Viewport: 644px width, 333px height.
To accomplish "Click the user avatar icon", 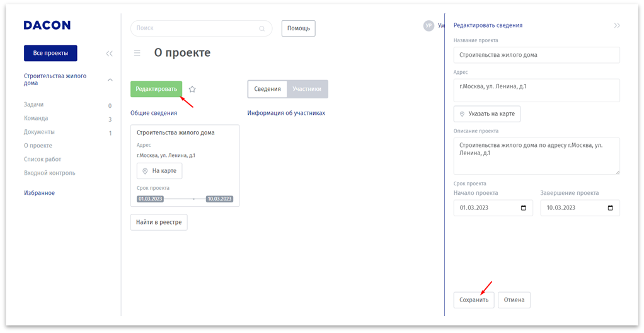I will point(429,26).
